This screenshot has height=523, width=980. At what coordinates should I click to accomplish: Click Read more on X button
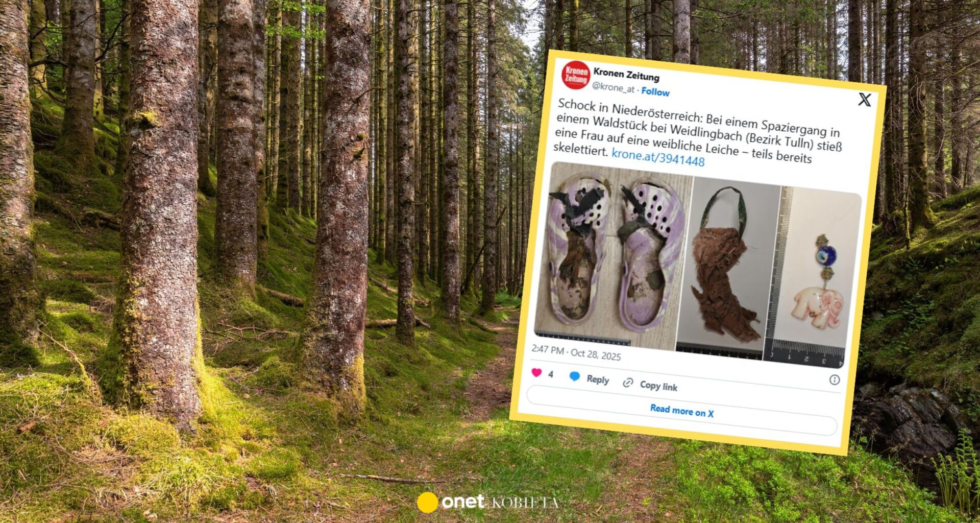coord(681,411)
